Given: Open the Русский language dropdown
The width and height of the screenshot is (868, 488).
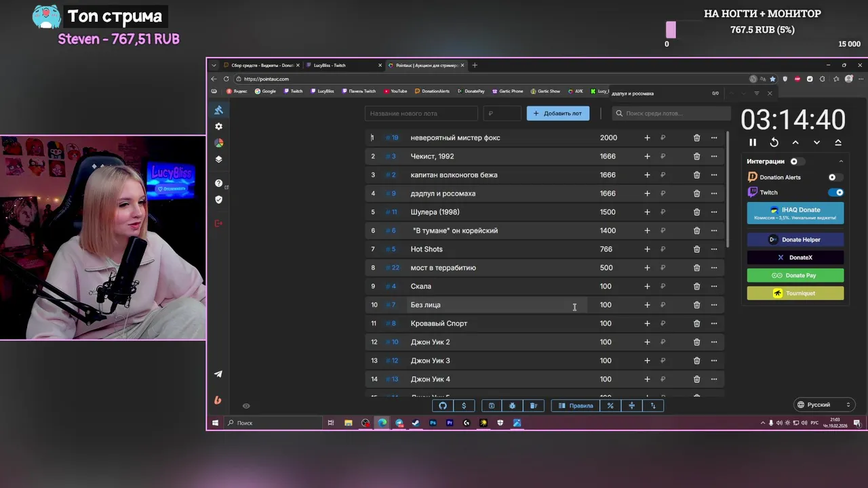Looking at the screenshot, I should tap(823, 405).
